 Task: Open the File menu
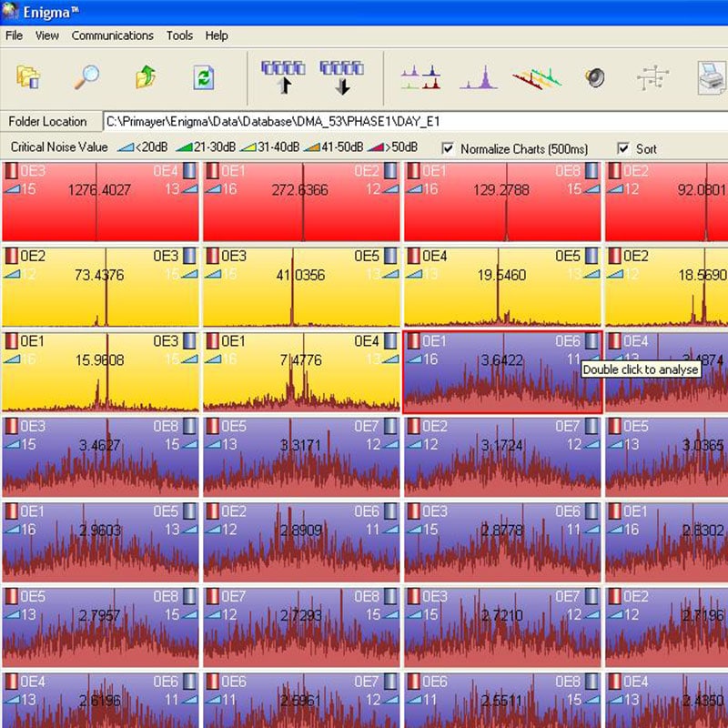(14, 35)
